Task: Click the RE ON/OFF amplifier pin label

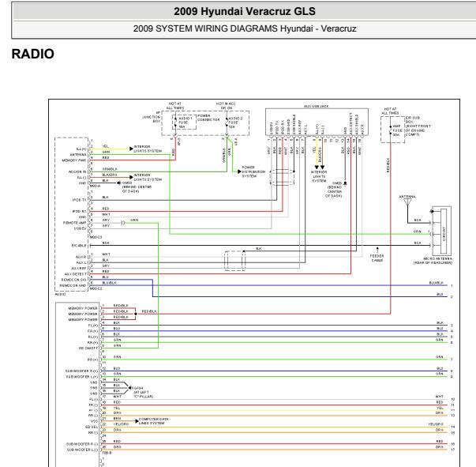Action: tap(88, 348)
